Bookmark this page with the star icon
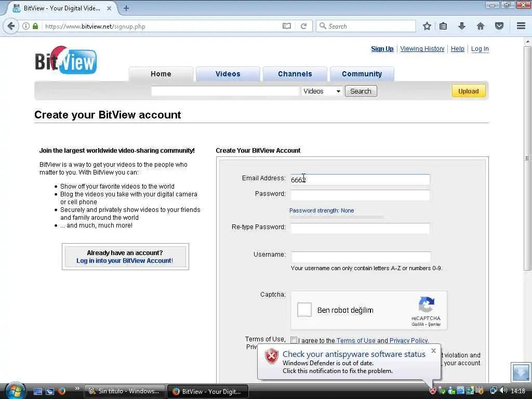This screenshot has height=399, width=532. 427,26
